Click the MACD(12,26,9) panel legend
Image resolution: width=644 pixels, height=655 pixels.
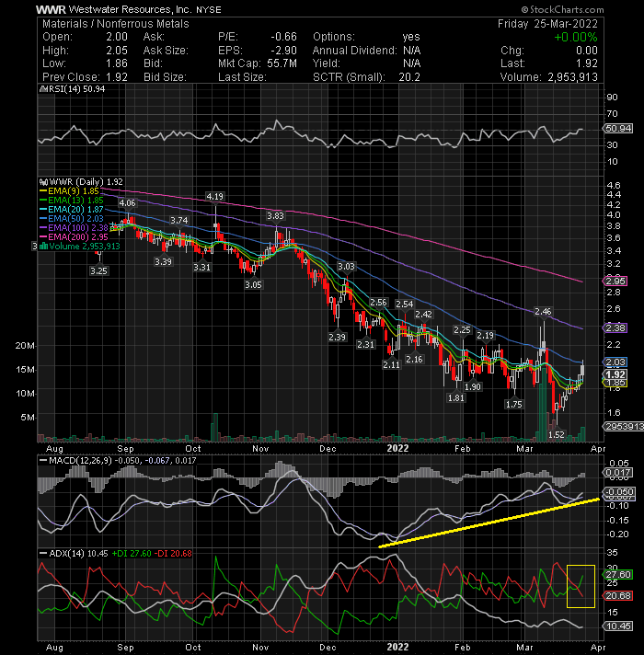pos(118,460)
